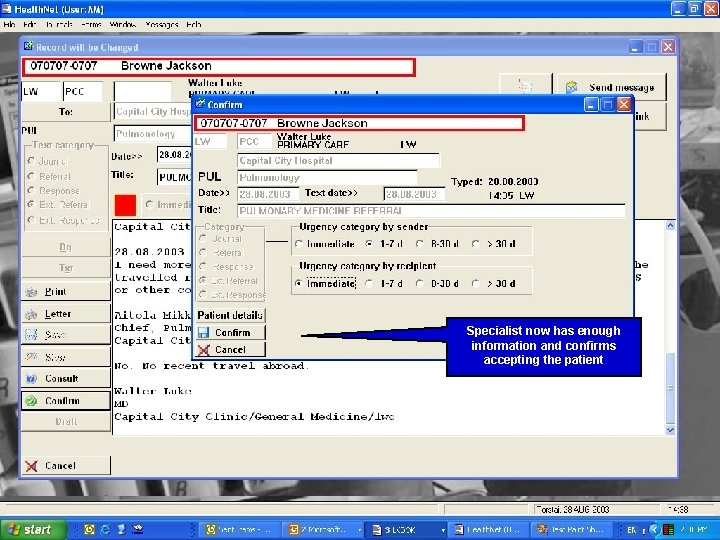The image size is (720, 540).
Task: Switch to HealthNet taskbar button
Action: [x=488, y=529]
